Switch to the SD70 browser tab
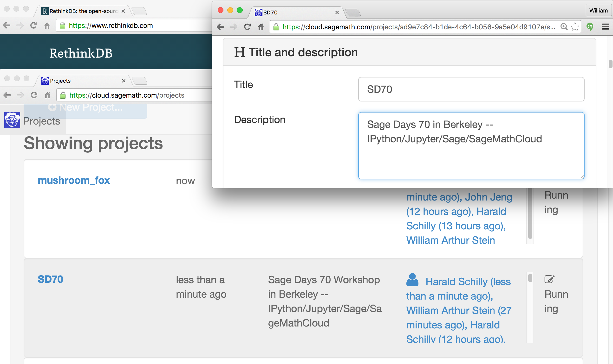 tap(295, 13)
